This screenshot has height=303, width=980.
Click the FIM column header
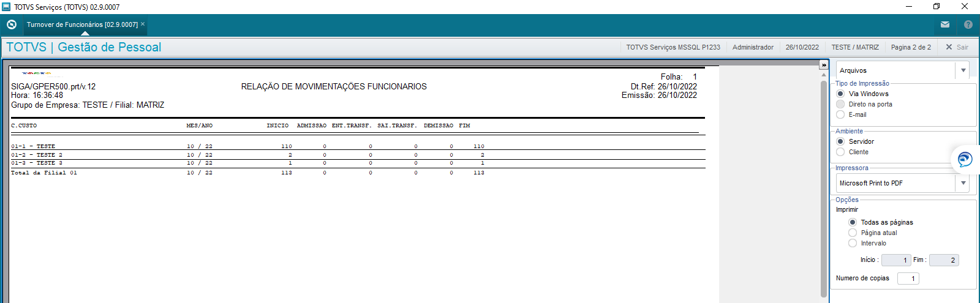[x=464, y=125]
